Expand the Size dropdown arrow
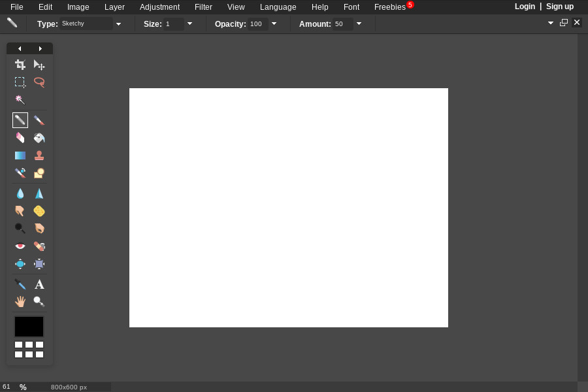Viewport: 588px width, 392px height. [189, 24]
